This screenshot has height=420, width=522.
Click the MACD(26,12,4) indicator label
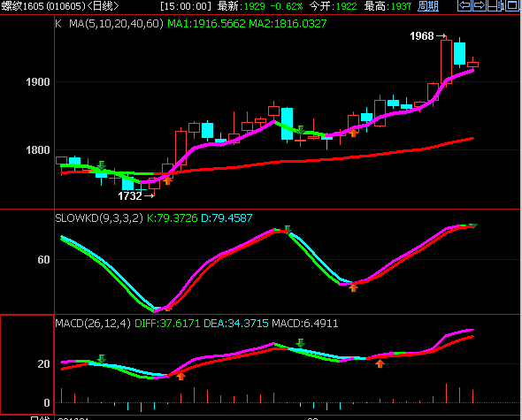(x=93, y=324)
